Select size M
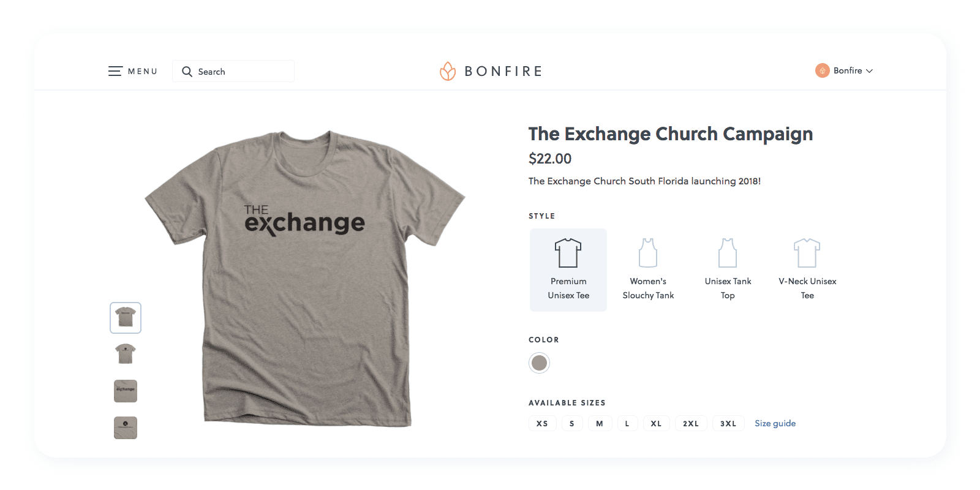Image resolution: width=980 pixels, height=490 pixels. coord(600,423)
